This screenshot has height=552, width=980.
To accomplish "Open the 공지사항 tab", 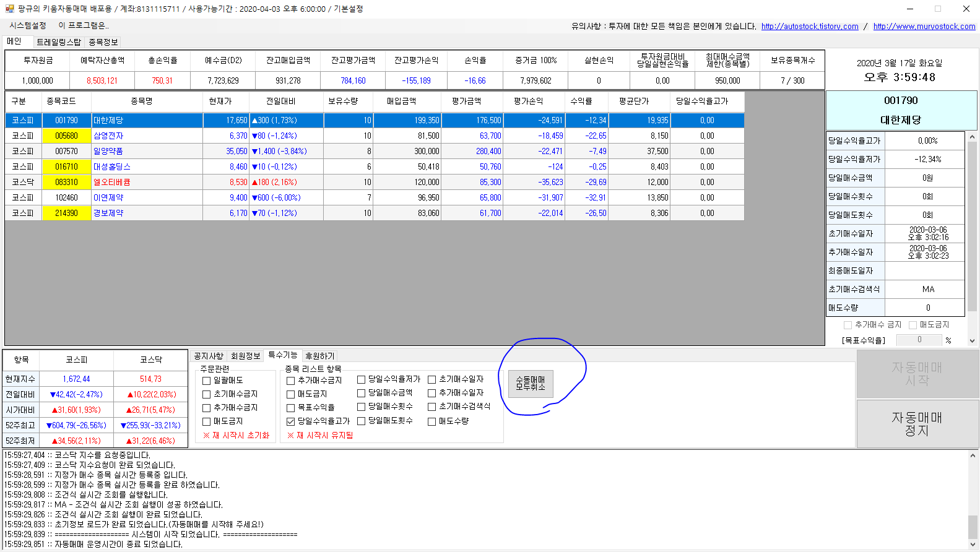I will (209, 356).
